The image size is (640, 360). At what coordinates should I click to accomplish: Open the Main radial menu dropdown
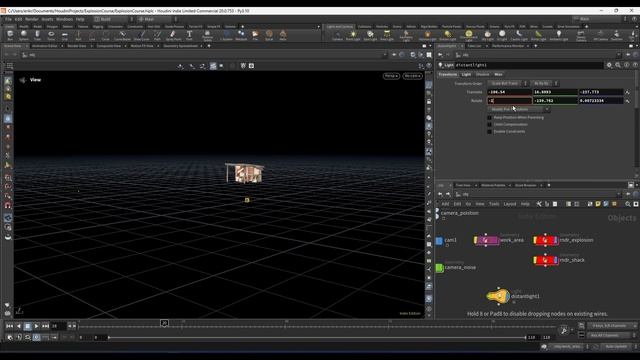pyautogui.click(x=157, y=19)
